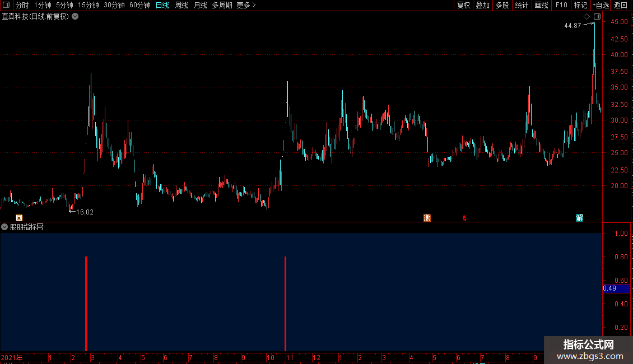Click the second red signal bar near month 11
The width and height of the screenshot is (633, 364).
point(286,304)
